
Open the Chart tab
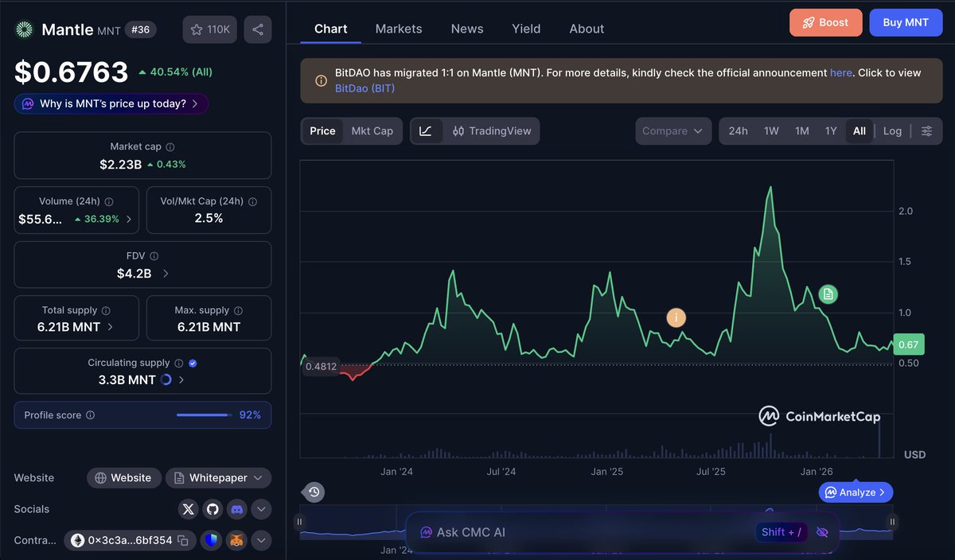[330, 29]
